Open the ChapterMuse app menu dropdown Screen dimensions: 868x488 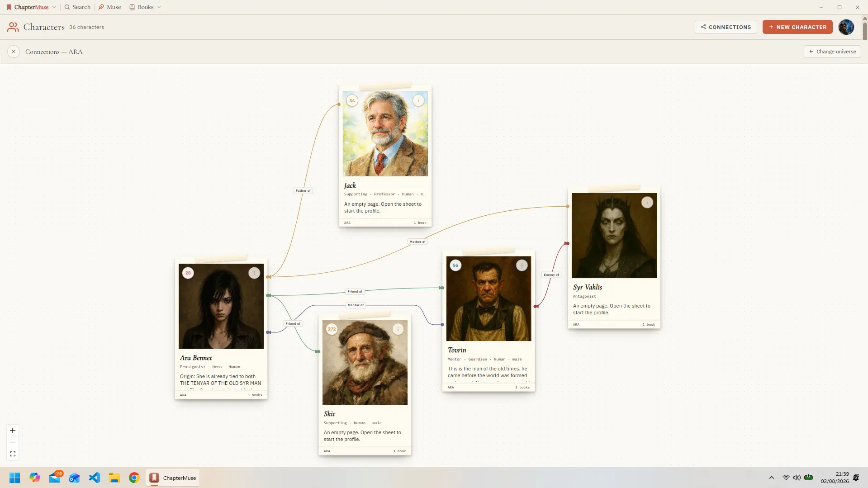pyautogui.click(x=31, y=7)
